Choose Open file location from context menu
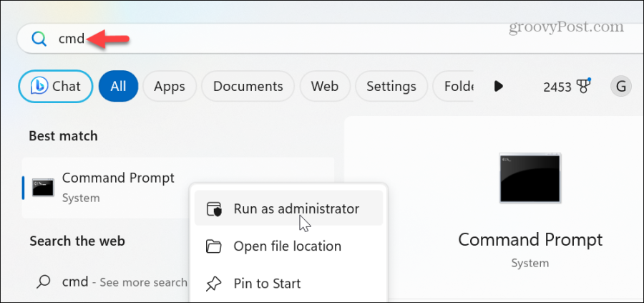Image resolution: width=644 pixels, height=303 pixels. tap(288, 246)
